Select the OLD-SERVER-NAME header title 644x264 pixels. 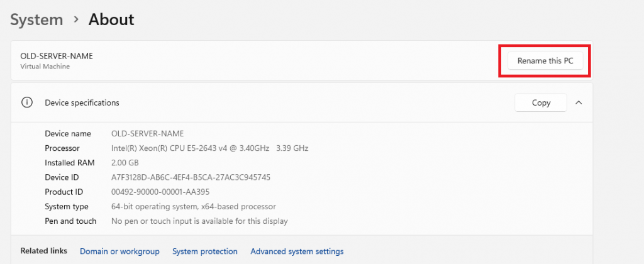pyautogui.click(x=57, y=56)
